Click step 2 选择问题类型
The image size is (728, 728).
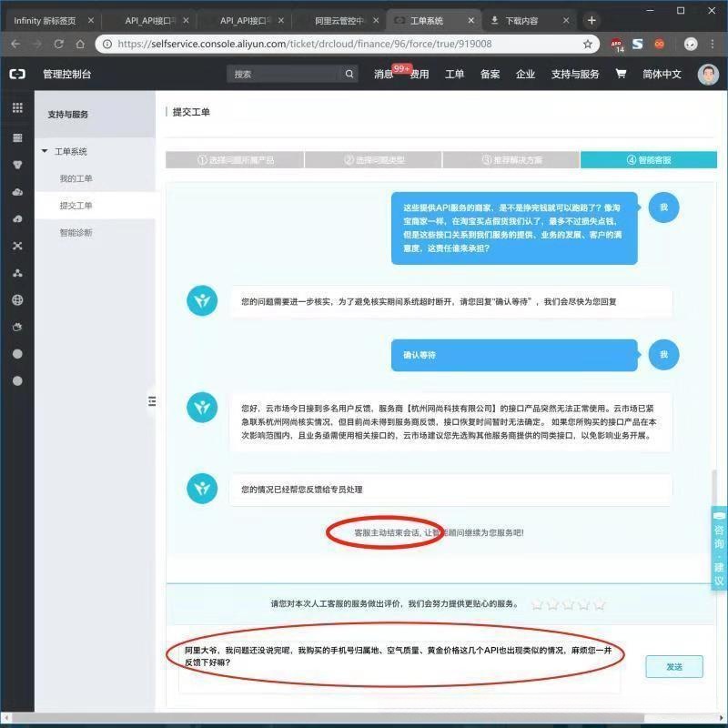tap(373, 160)
